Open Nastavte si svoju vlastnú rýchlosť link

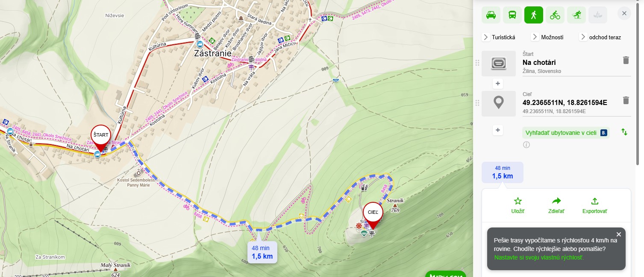[x=538, y=257]
